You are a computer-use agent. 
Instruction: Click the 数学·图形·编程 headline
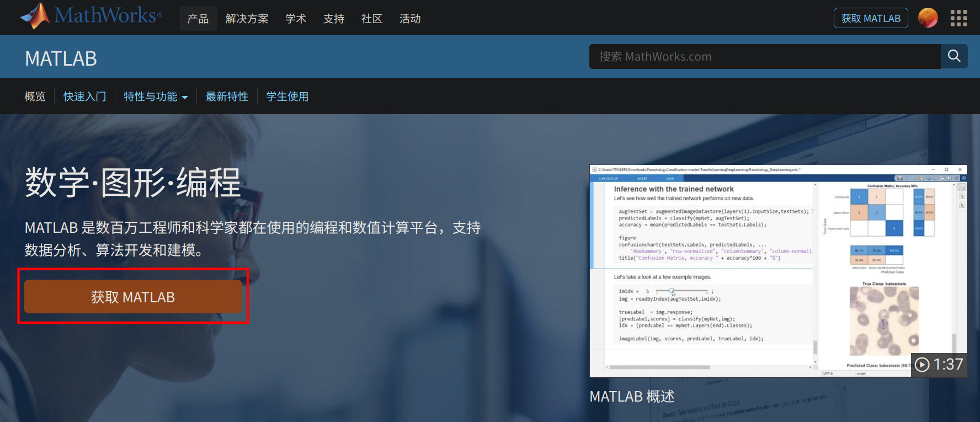point(133,183)
